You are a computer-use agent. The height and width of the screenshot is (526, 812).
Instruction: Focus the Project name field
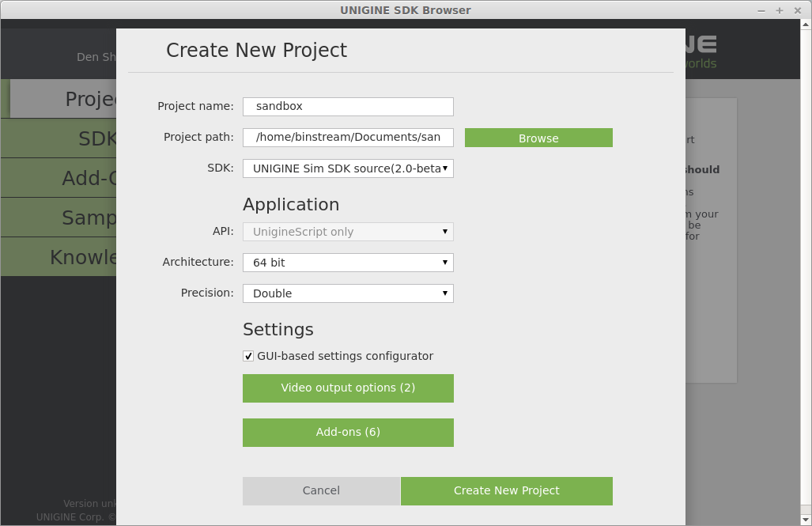coord(348,106)
